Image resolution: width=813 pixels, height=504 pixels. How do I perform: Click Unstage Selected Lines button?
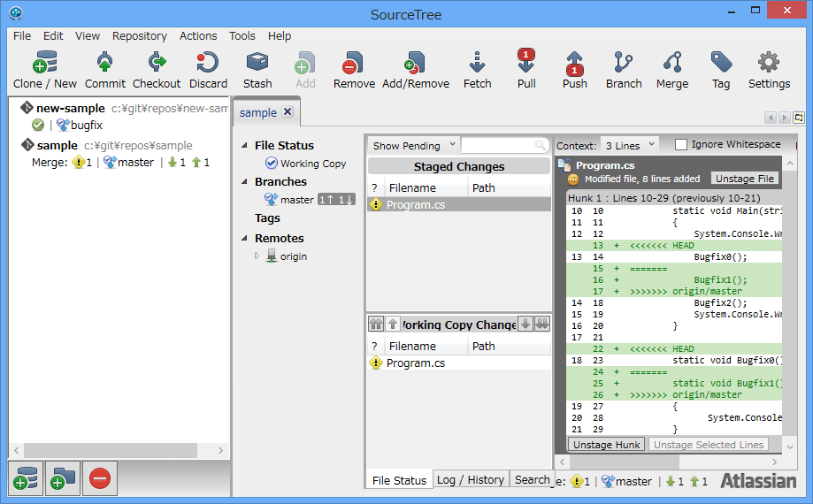[x=709, y=445]
